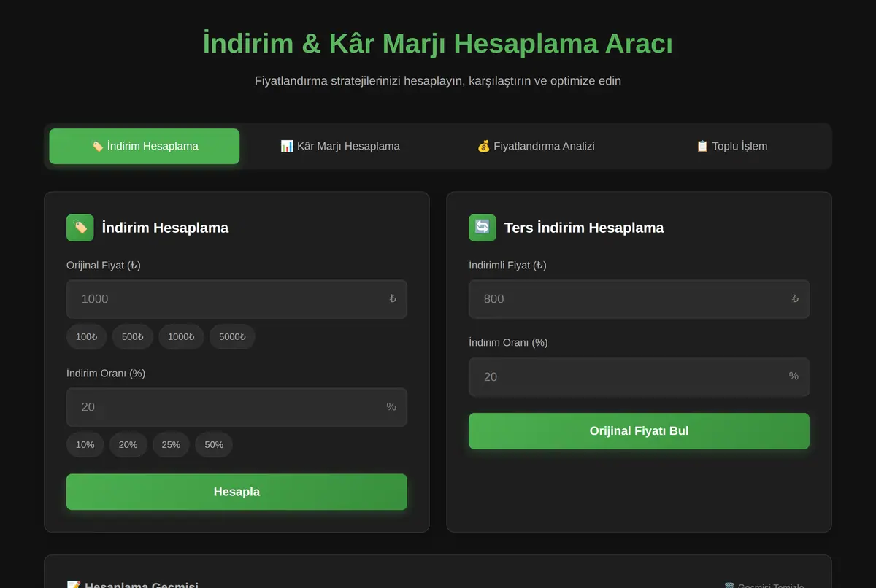876x588 pixels.
Task: Open the Fiyatlandırma Analizi tab
Action: (x=536, y=146)
